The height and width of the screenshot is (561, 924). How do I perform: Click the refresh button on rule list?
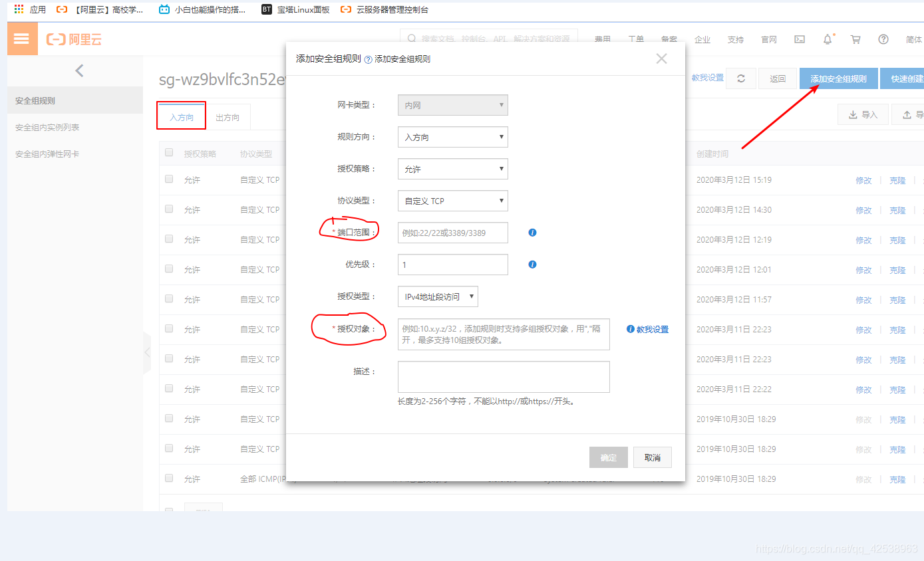741,78
